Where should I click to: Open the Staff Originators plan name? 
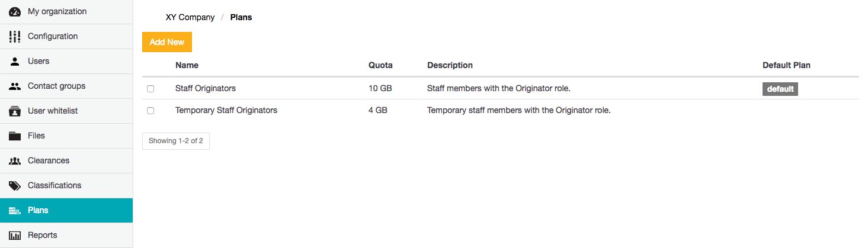tap(206, 88)
